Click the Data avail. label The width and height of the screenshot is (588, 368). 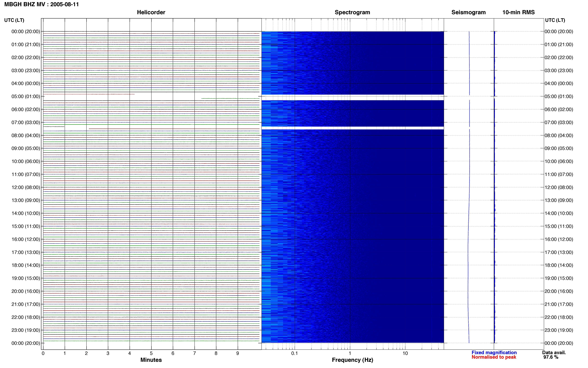point(554,352)
